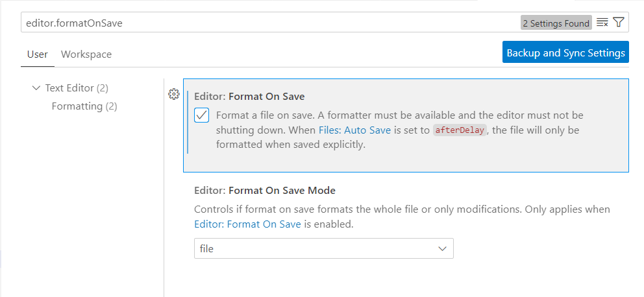Follow the Files: Auto Save link
This screenshot has height=297, width=644.
pyautogui.click(x=354, y=130)
